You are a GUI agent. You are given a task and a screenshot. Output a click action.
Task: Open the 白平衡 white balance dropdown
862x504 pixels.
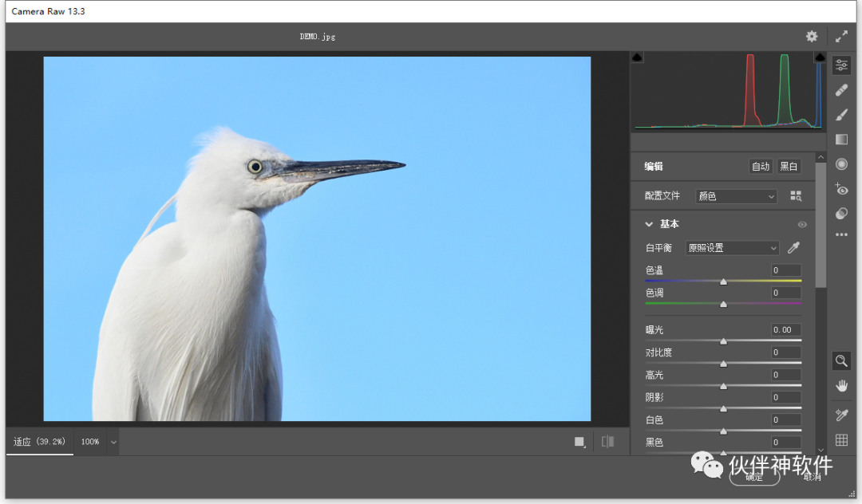[x=732, y=248]
